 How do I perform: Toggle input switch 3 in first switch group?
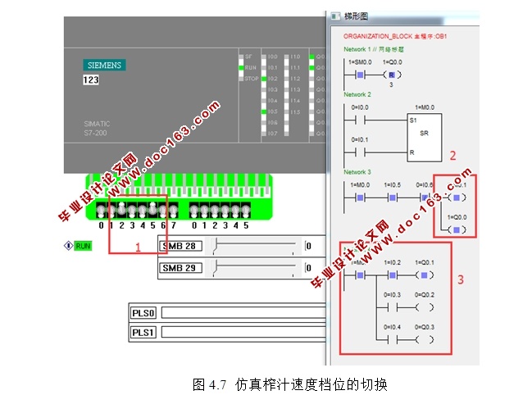coord(132,211)
